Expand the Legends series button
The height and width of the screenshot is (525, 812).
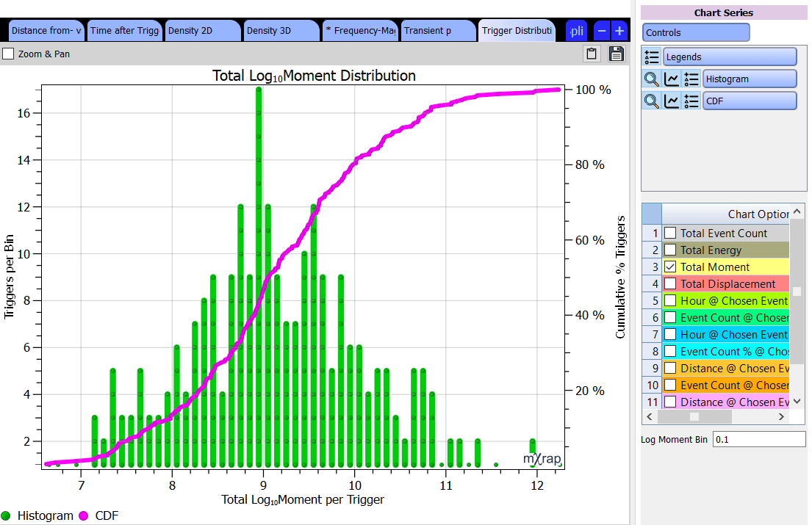pos(730,57)
